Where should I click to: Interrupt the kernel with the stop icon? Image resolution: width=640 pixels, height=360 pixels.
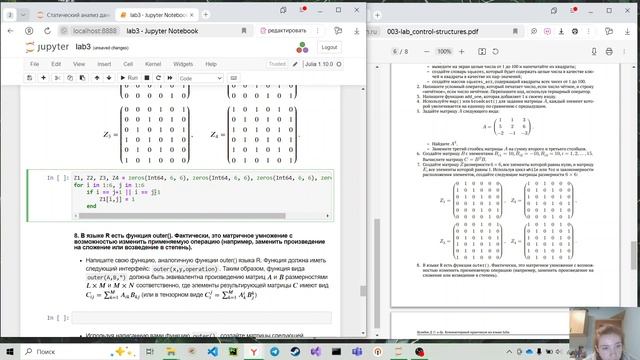coord(147,78)
